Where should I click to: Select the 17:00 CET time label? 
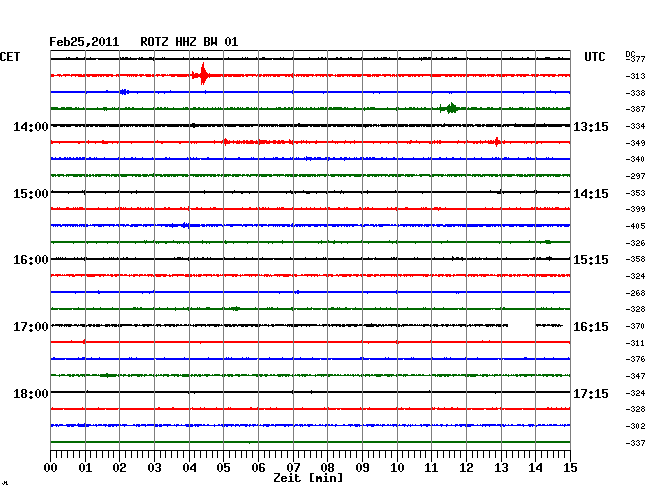(x=31, y=327)
